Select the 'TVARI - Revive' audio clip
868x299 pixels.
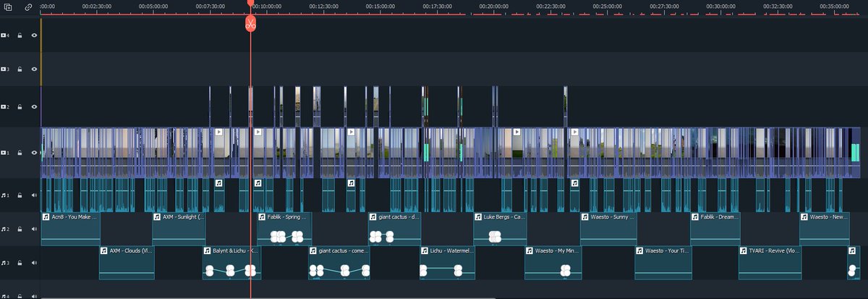click(770, 263)
